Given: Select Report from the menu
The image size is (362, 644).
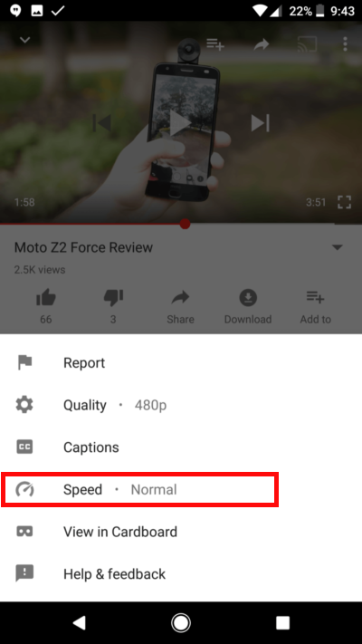Looking at the screenshot, I should (x=181, y=362).
